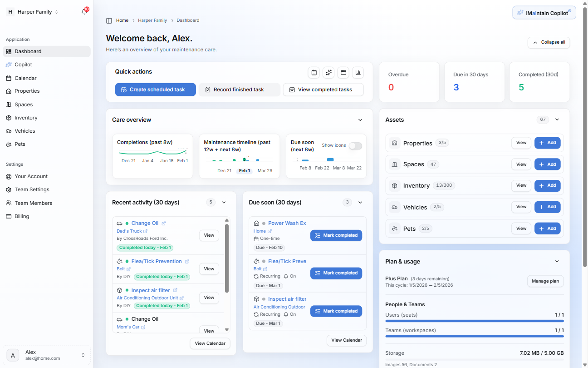Open the Harper Family team switcher
The height and width of the screenshot is (368, 588).
tap(32, 12)
